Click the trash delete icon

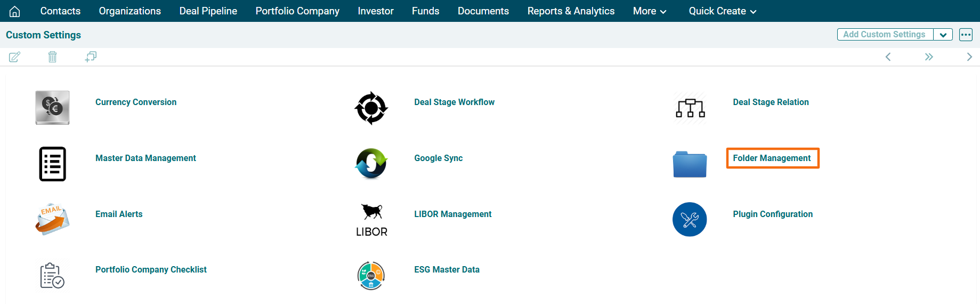click(x=52, y=57)
